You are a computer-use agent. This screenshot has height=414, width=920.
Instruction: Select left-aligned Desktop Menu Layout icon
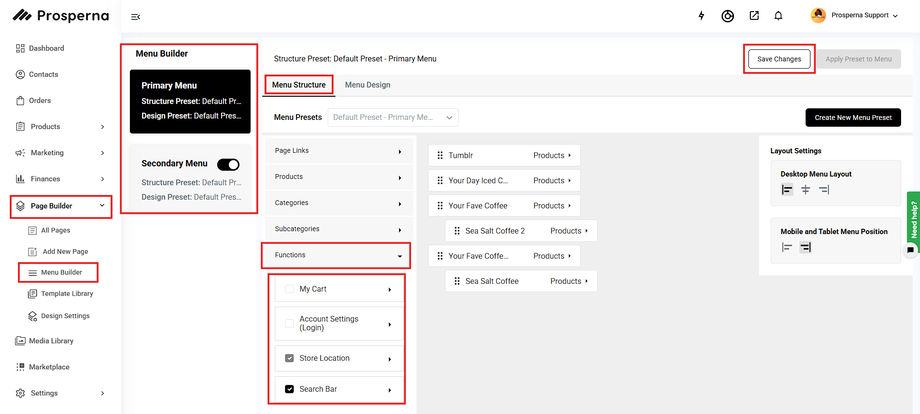point(787,190)
